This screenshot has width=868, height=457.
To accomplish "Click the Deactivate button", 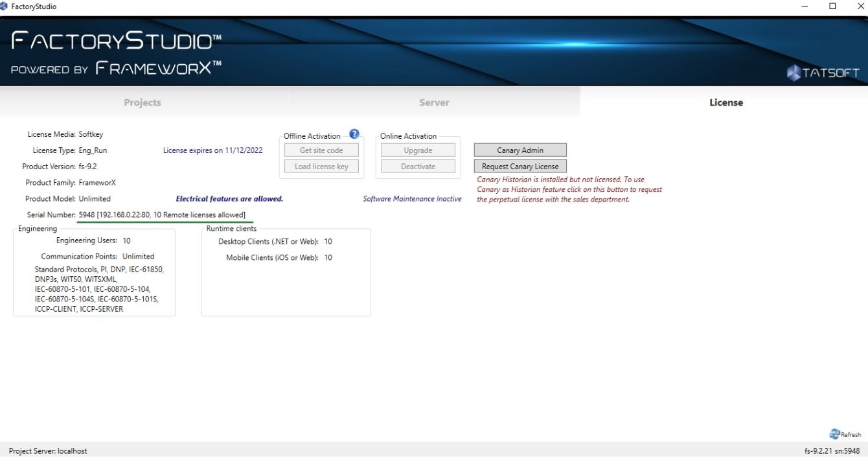I will coord(418,167).
